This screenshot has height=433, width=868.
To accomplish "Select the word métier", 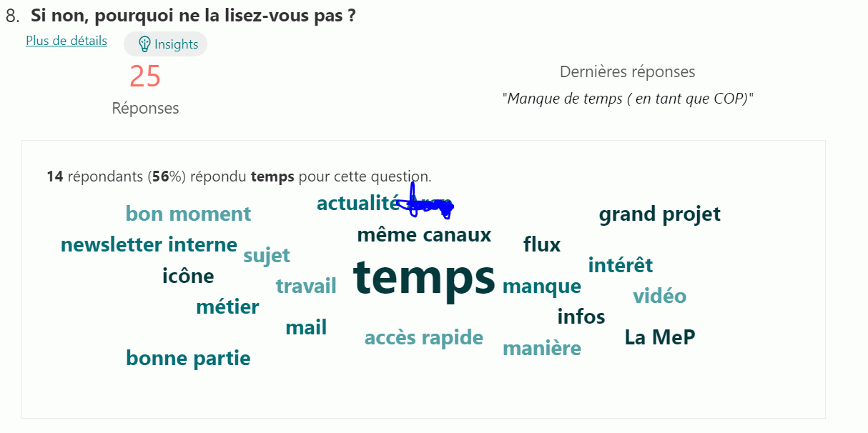I will 227,307.
